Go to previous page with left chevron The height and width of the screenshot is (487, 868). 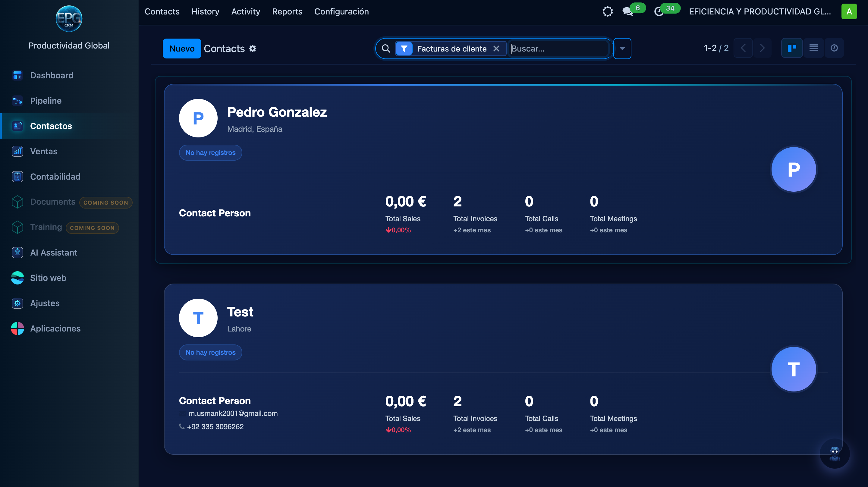coord(743,48)
